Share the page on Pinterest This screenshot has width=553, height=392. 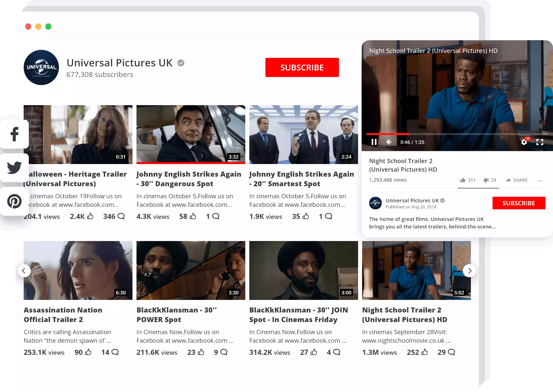[x=14, y=201]
